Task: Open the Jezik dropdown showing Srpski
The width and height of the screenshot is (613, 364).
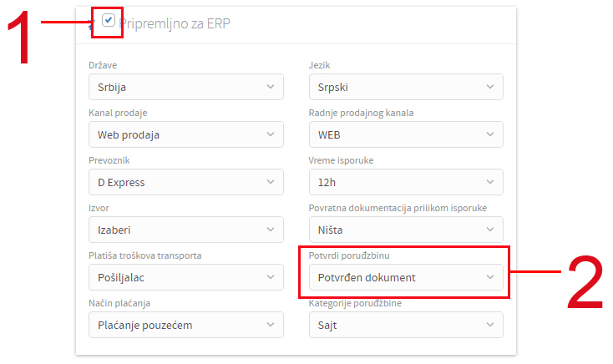Action: pos(406,87)
